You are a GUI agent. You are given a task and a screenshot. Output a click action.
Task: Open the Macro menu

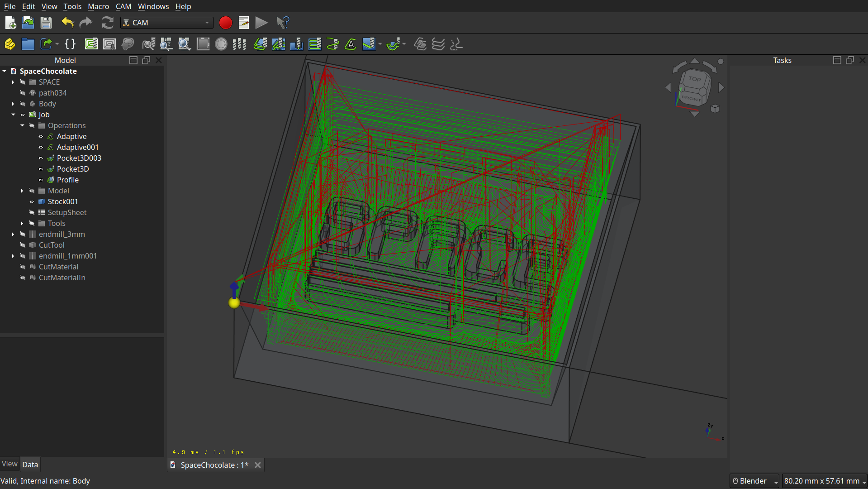[98, 6]
